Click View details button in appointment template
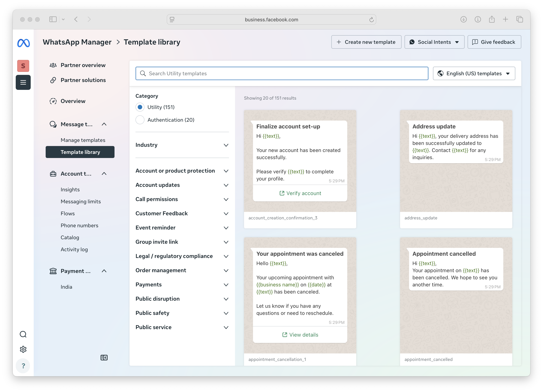The height and width of the screenshot is (392, 543). click(x=300, y=335)
